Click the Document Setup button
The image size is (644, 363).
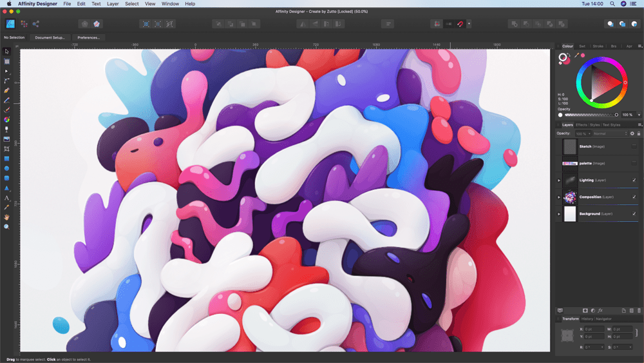point(50,37)
